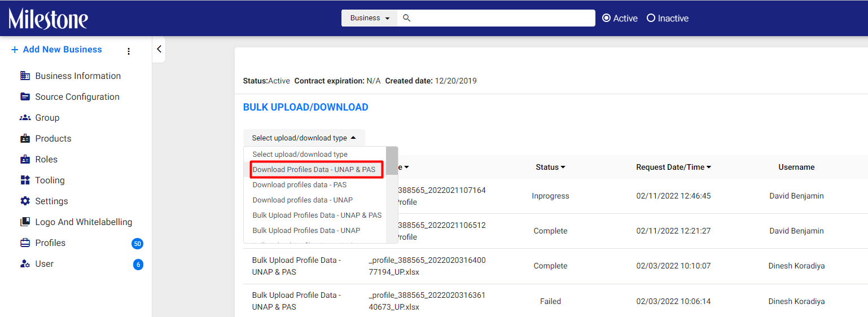Click the Tooling widgets icon

coord(25,180)
